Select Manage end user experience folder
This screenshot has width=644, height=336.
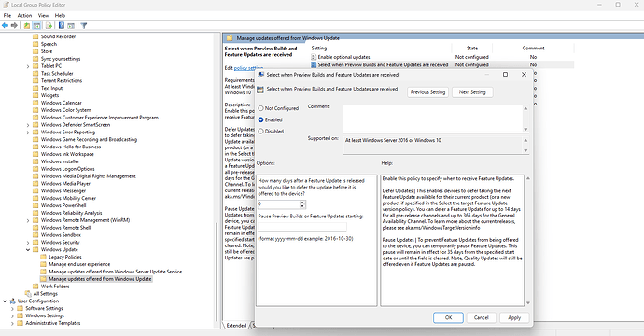pyautogui.click(x=79, y=264)
